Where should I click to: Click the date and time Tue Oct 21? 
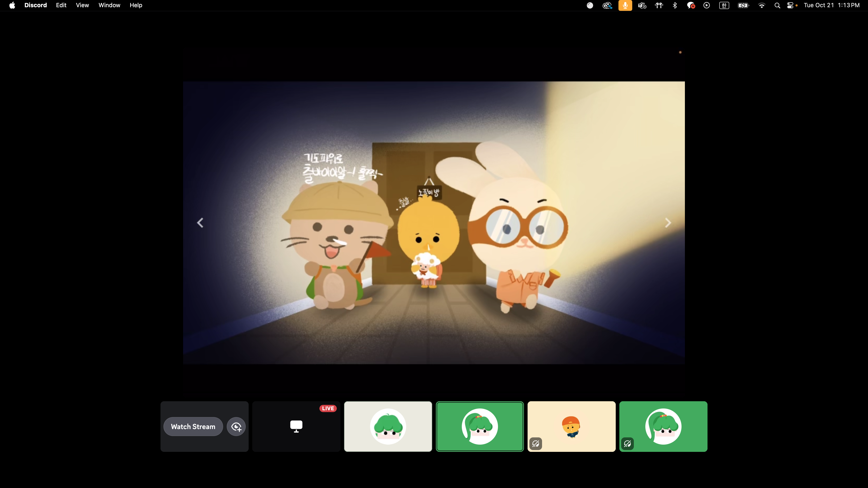pyautogui.click(x=832, y=5)
